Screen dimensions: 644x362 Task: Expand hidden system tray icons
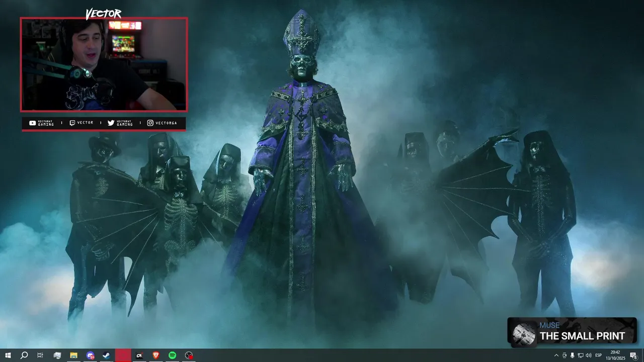point(556,355)
